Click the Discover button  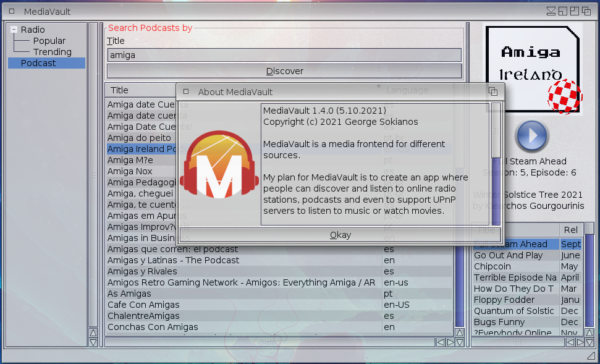[x=284, y=71]
